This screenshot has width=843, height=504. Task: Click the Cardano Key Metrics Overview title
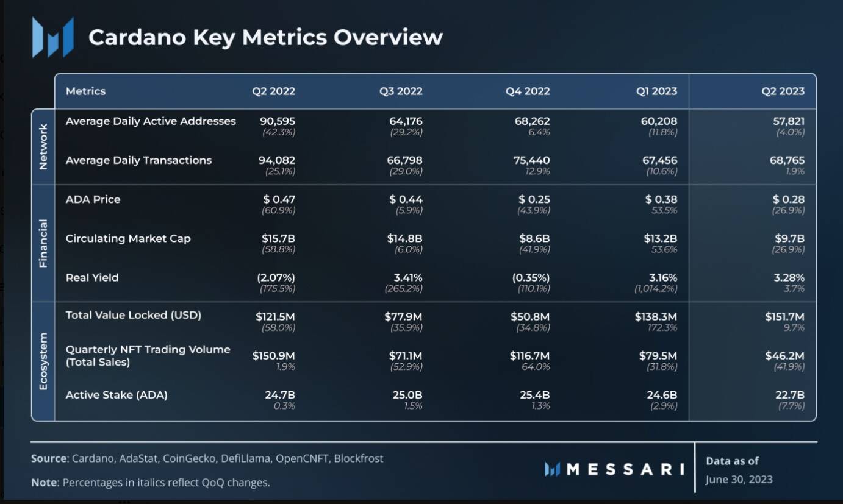tap(265, 37)
